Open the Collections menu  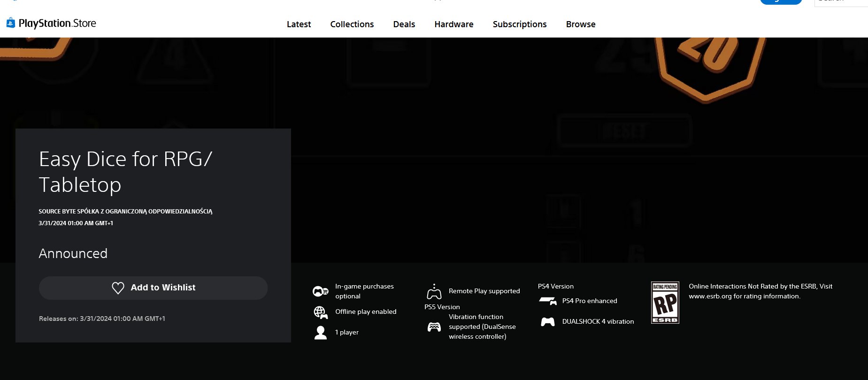(352, 24)
